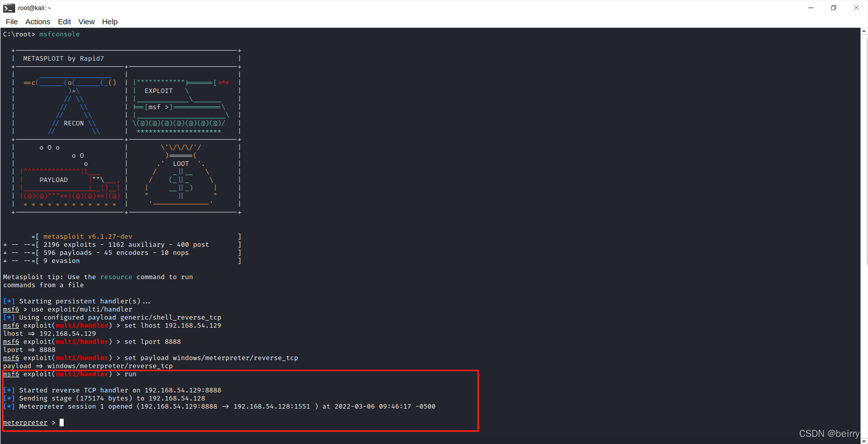
Task: Click the 'msfconsole' command text
Action: coord(60,34)
